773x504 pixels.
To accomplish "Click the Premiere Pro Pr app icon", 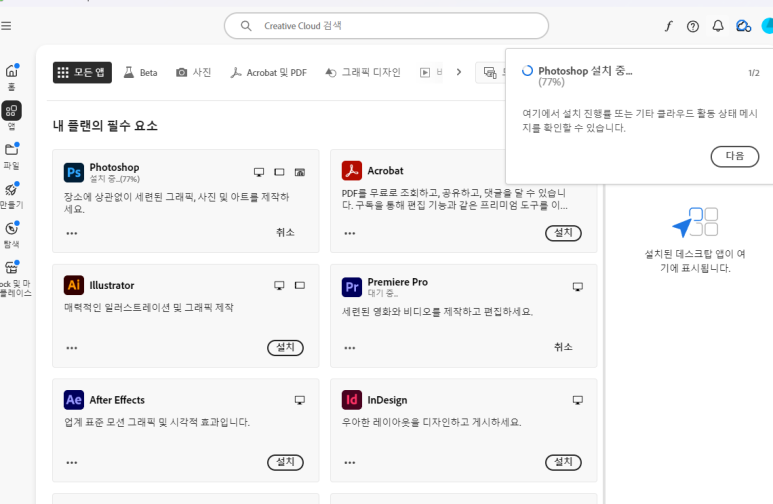I will point(351,287).
